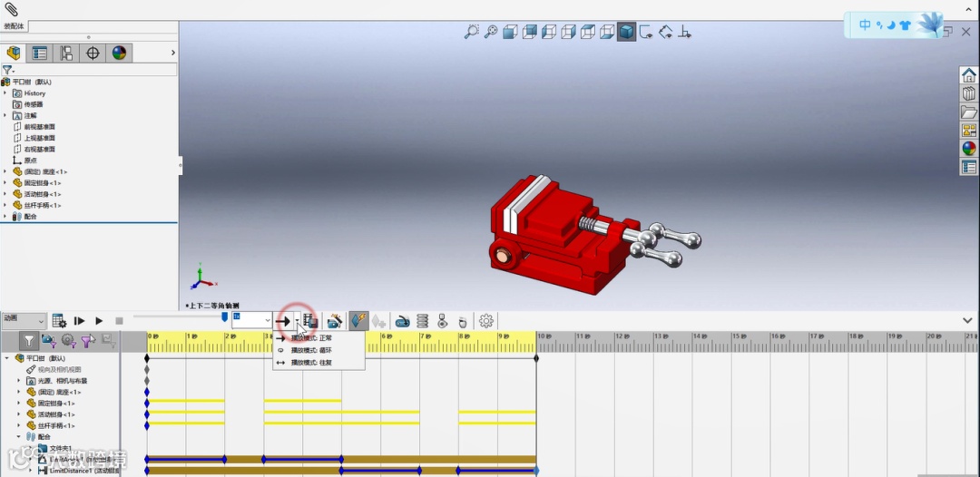Select the 原点 origin item
980x477 pixels.
[x=30, y=161]
